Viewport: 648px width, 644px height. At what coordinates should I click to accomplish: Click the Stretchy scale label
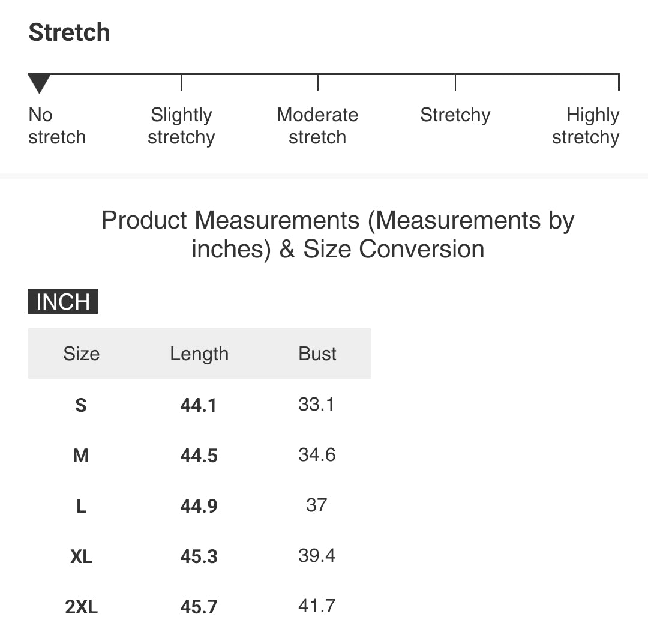click(455, 115)
